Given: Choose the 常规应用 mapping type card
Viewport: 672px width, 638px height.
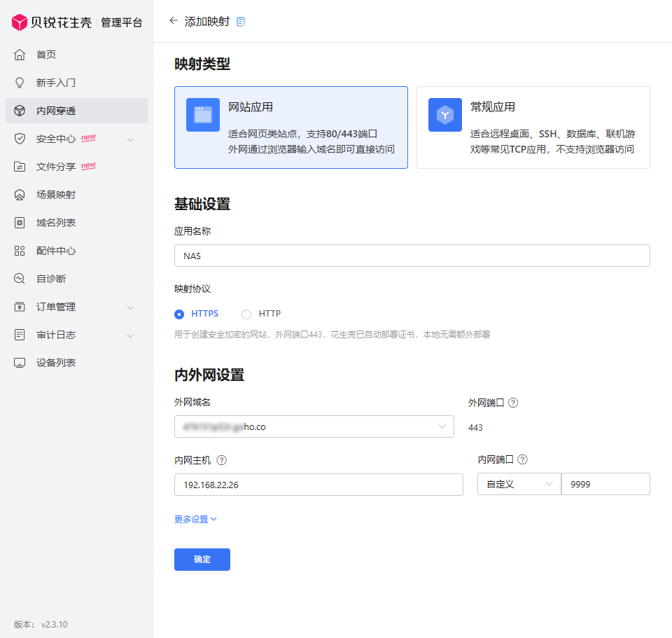Looking at the screenshot, I should [x=533, y=127].
